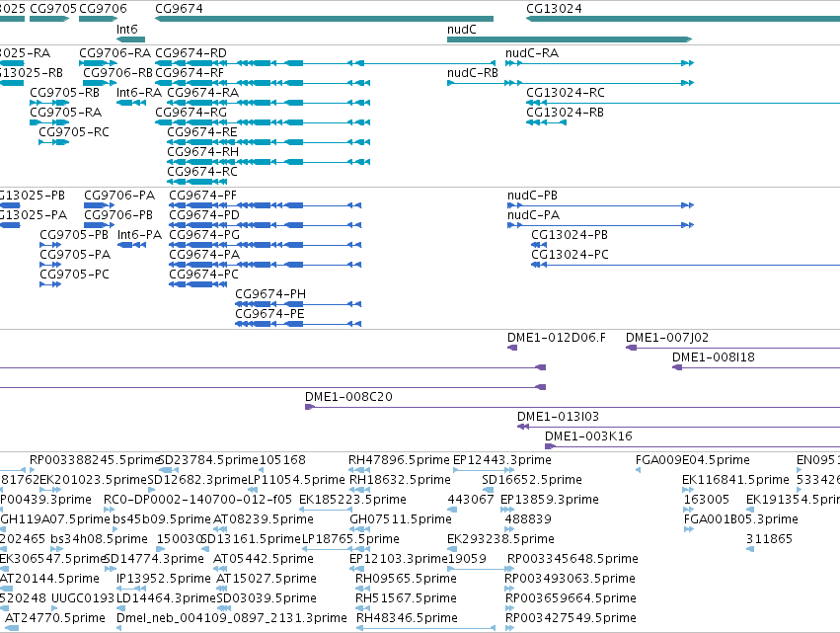840x633 pixels.
Task: Click CG9705-RA transcript label
Action: (x=66, y=113)
